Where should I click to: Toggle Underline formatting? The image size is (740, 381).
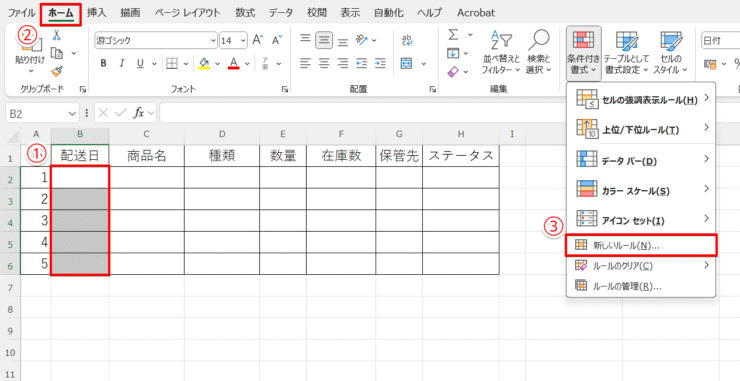coord(140,63)
